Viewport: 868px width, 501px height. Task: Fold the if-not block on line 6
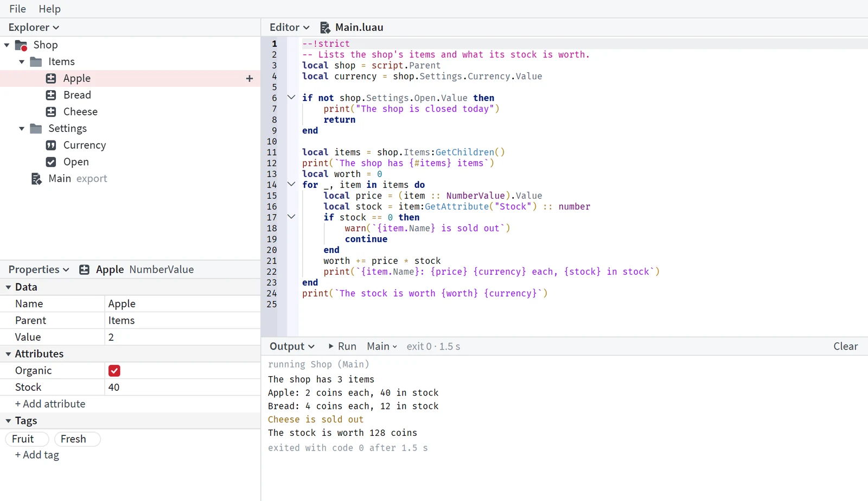tap(291, 98)
